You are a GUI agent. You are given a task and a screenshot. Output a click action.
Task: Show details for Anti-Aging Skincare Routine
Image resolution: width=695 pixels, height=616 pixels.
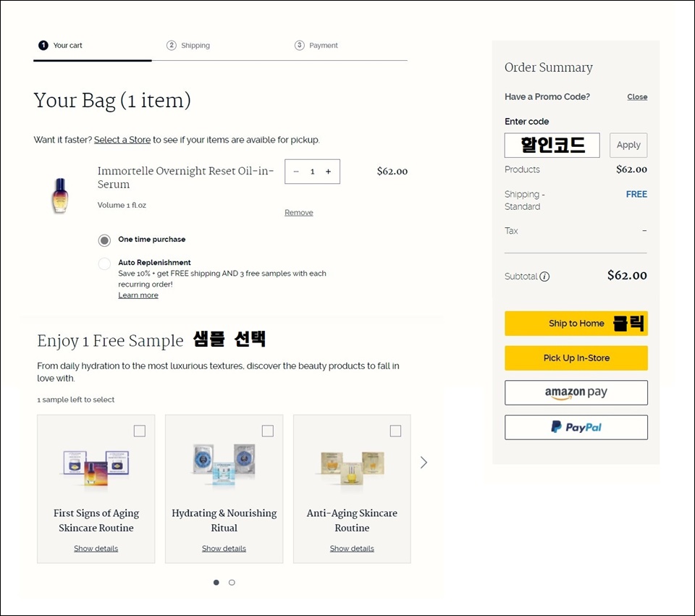[x=352, y=549]
